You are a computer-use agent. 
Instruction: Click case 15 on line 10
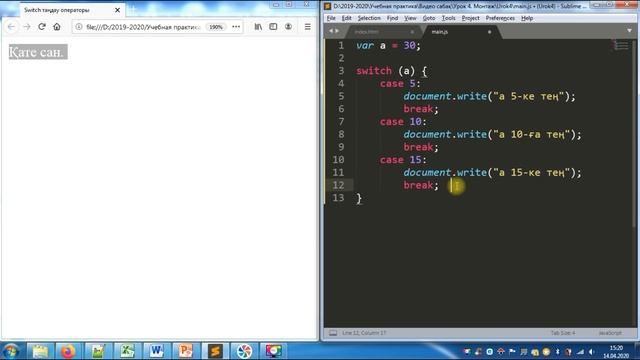click(x=403, y=160)
